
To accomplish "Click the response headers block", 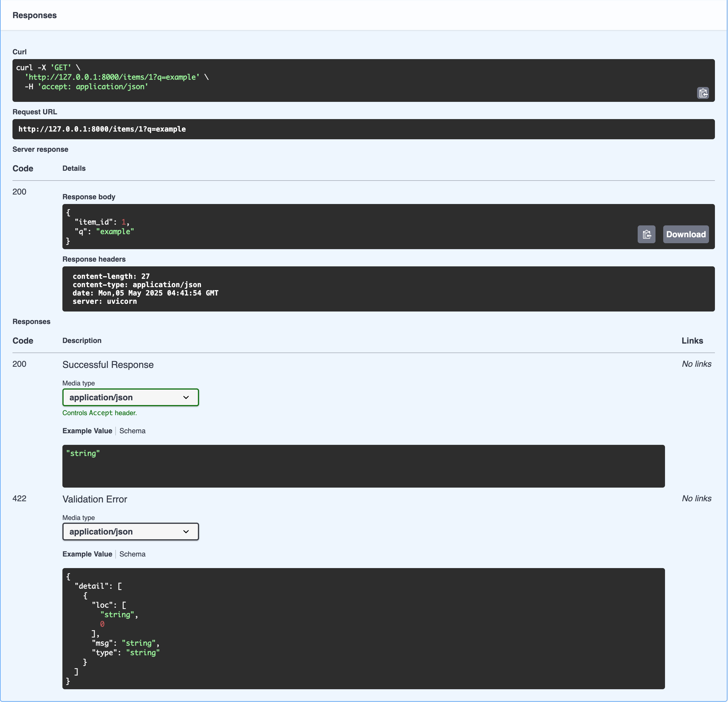I will coord(388,289).
